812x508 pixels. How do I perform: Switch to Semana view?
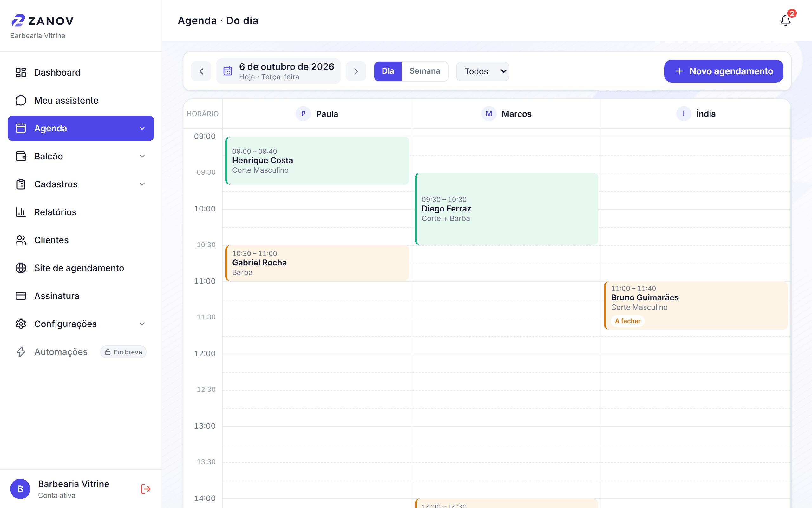tap(424, 71)
